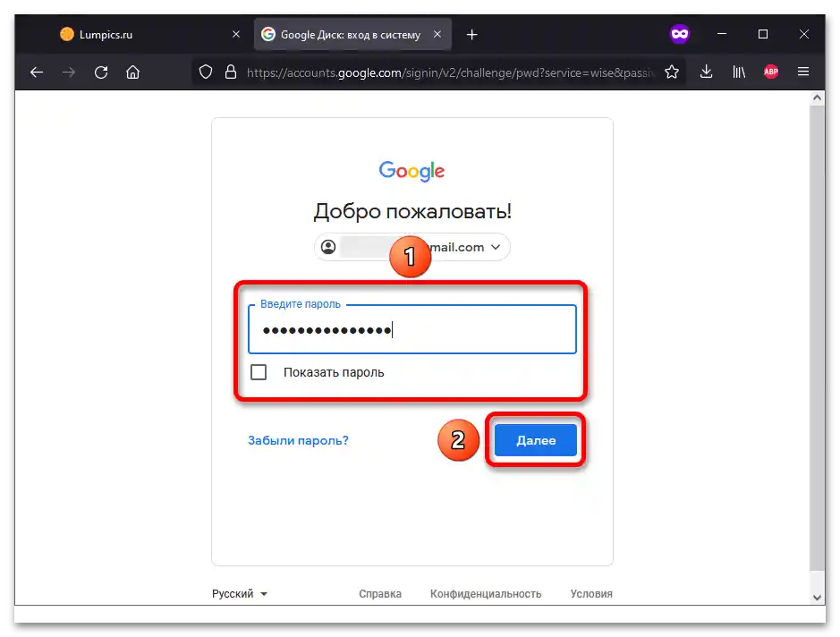The width and height of the screenshot is (840, 637).
Task: Open the Русский language dropdown
Action: tap(240, 593)
